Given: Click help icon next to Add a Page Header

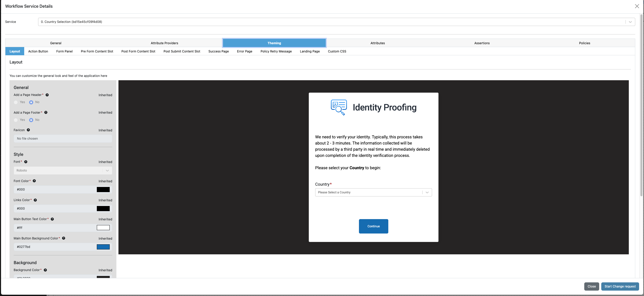Looking at the screenshot, I should 47,95.
